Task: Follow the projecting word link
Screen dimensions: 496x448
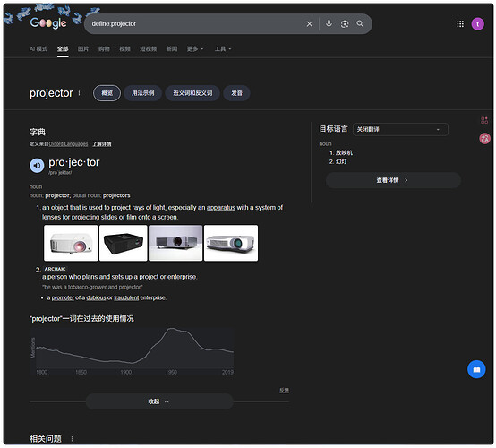Action: click(x=85, y=217)
